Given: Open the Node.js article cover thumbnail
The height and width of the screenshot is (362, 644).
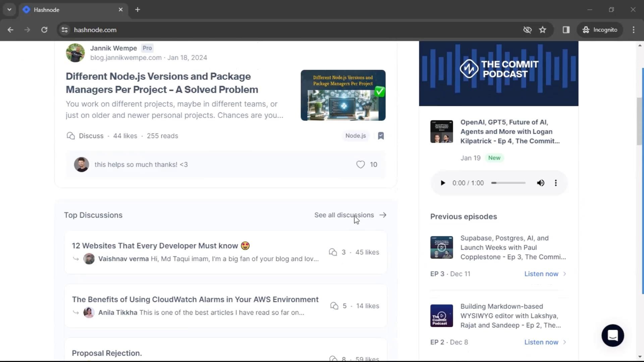Looking at the screenshot, I should pos(343,95).
